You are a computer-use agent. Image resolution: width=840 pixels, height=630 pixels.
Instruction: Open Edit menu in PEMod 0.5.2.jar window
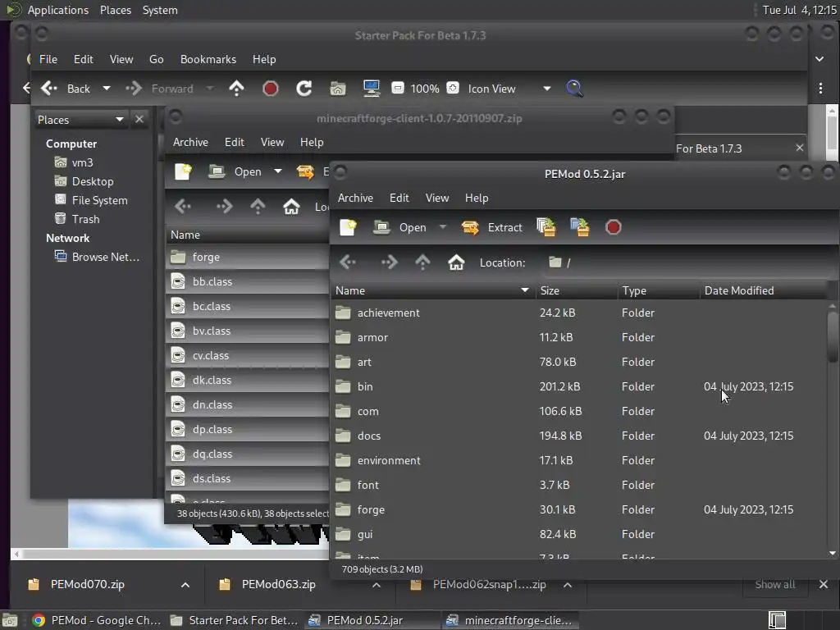click(399, 198)
